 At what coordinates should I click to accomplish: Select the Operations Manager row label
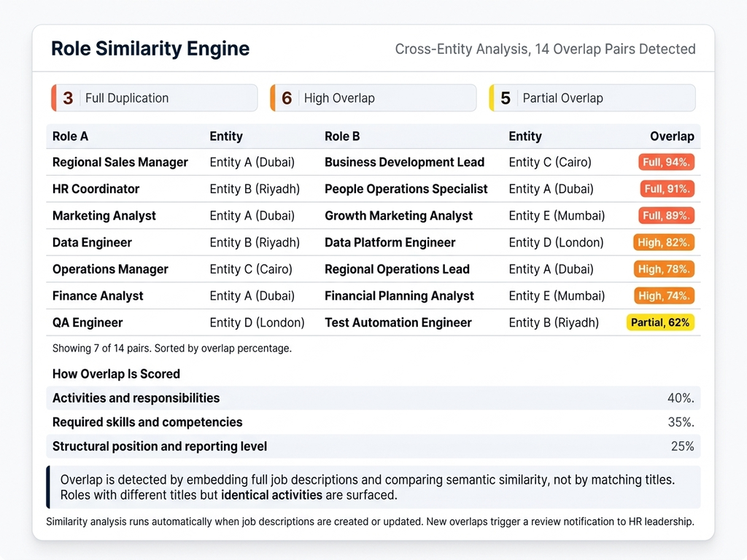coord(110,269)
